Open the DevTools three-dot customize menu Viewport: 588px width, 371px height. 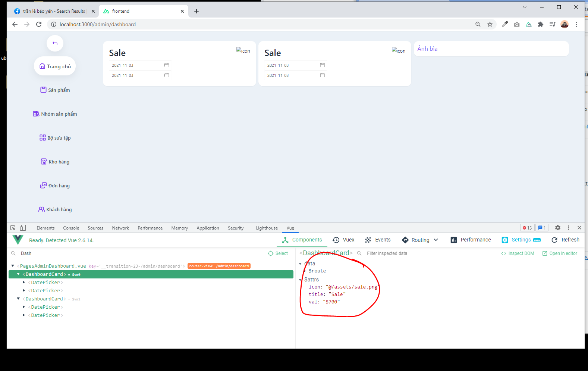click(x=568, y=228)
